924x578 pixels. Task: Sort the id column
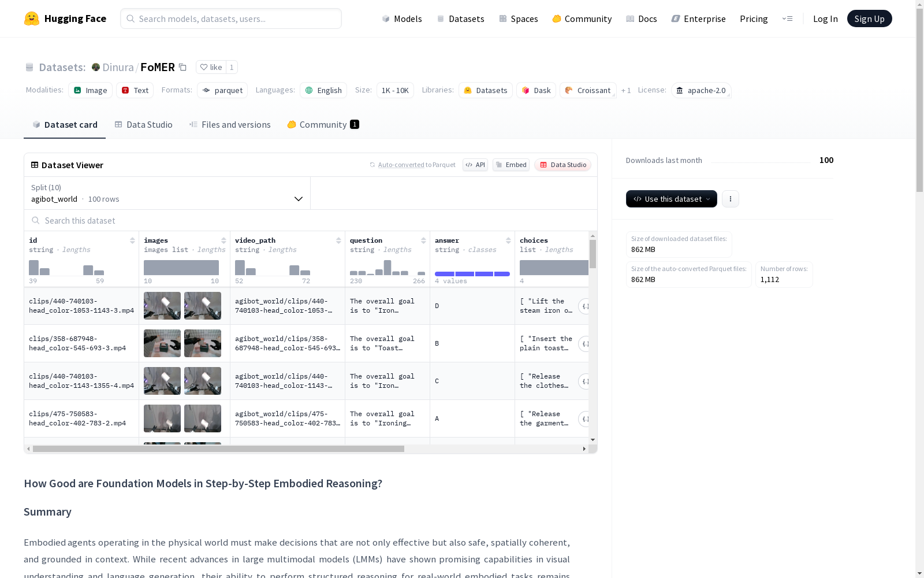(x=132, y=240)
